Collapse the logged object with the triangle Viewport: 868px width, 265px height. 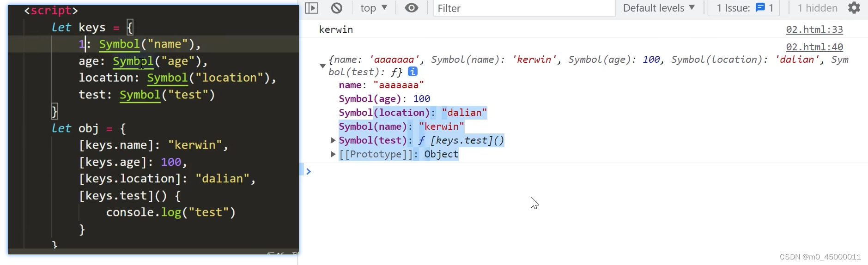click(323, 66)
